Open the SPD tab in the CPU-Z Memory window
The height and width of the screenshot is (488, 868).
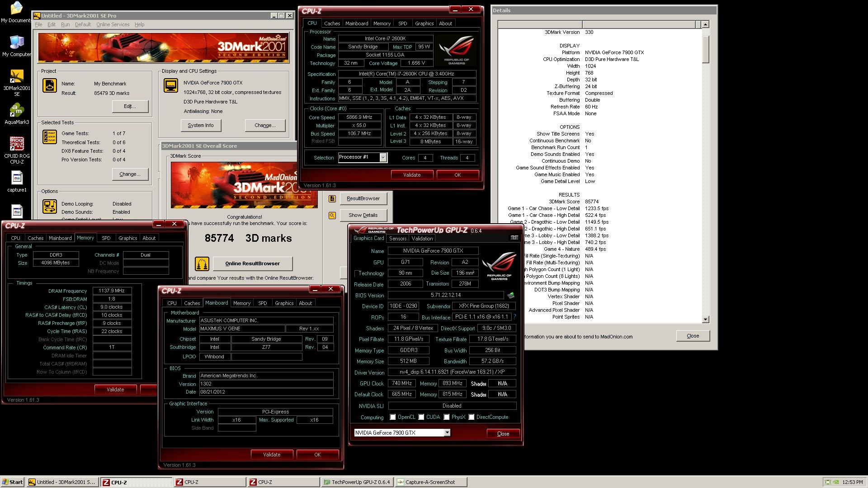(x=106, y=238)
